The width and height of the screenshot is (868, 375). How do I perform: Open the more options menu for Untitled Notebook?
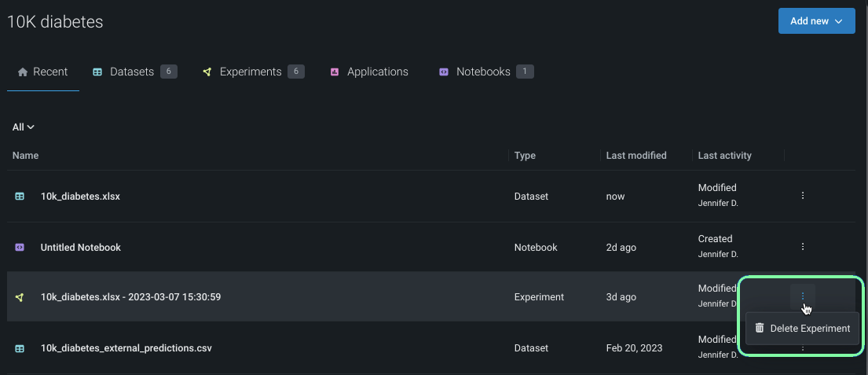pos(803,247)
